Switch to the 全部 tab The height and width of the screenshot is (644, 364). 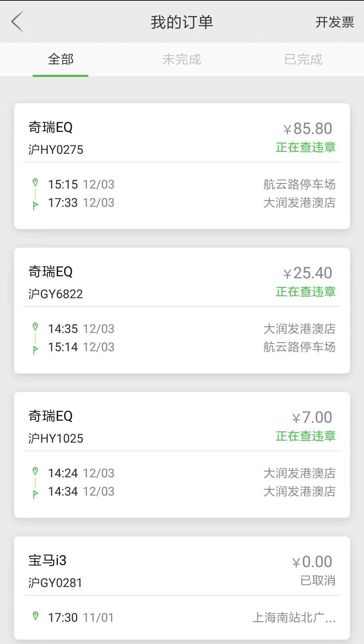pyautogui.click(x=61, y=60)
